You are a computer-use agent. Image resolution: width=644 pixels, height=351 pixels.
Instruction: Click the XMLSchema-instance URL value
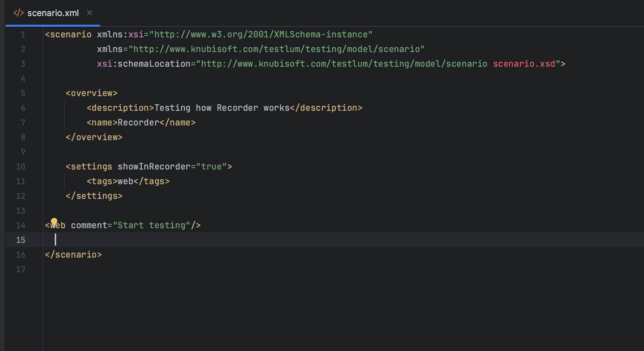click(x=261, y=34)
